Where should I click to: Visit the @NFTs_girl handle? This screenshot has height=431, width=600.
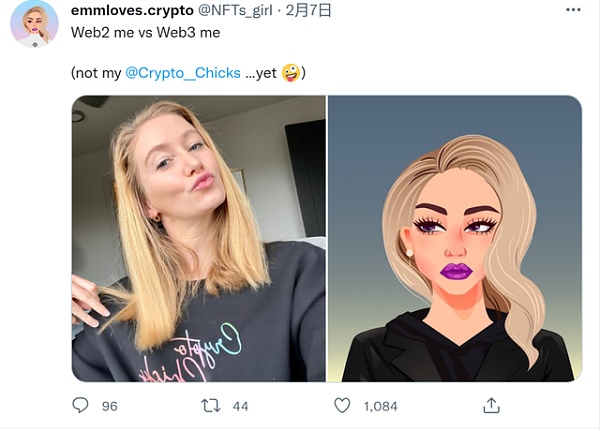[229, 11]
